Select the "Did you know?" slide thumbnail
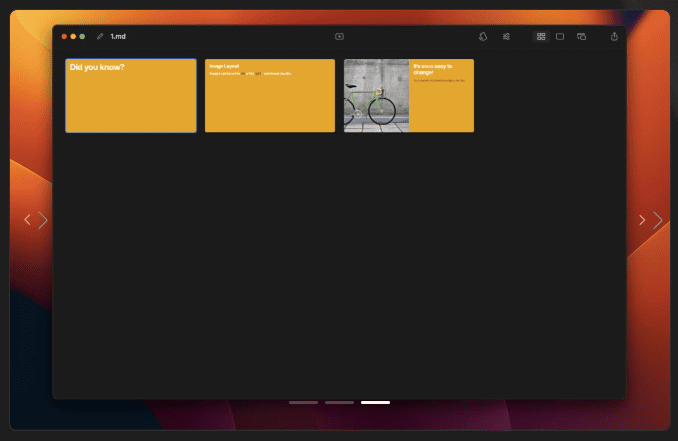 coord(131,96)
